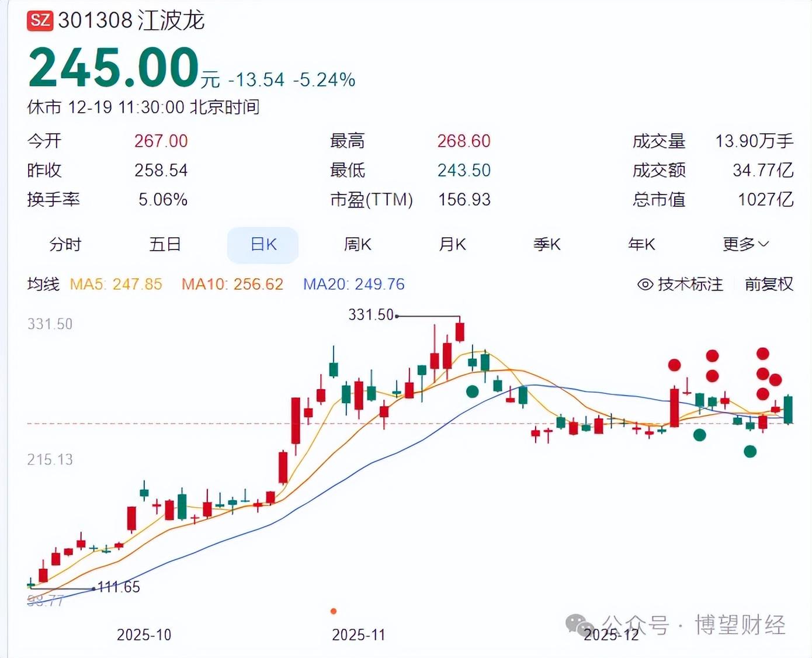Open the 前复权 adjustment selector

pos(769,285)
